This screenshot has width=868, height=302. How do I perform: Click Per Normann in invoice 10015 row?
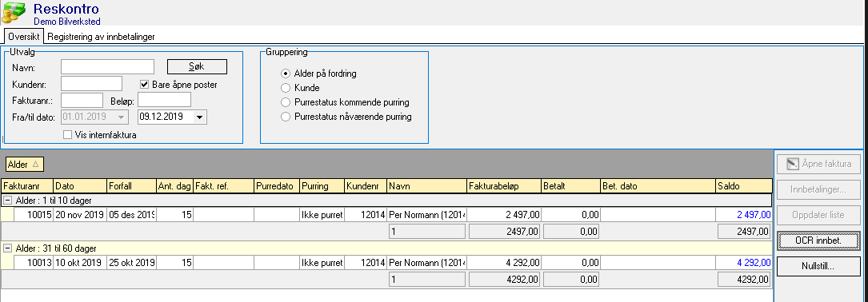click(x=427, y=215)
